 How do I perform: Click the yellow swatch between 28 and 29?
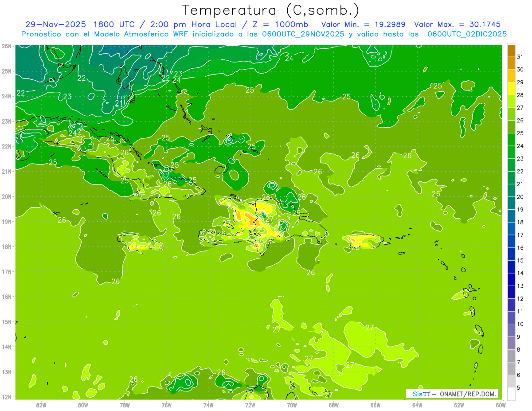(511, 89)
